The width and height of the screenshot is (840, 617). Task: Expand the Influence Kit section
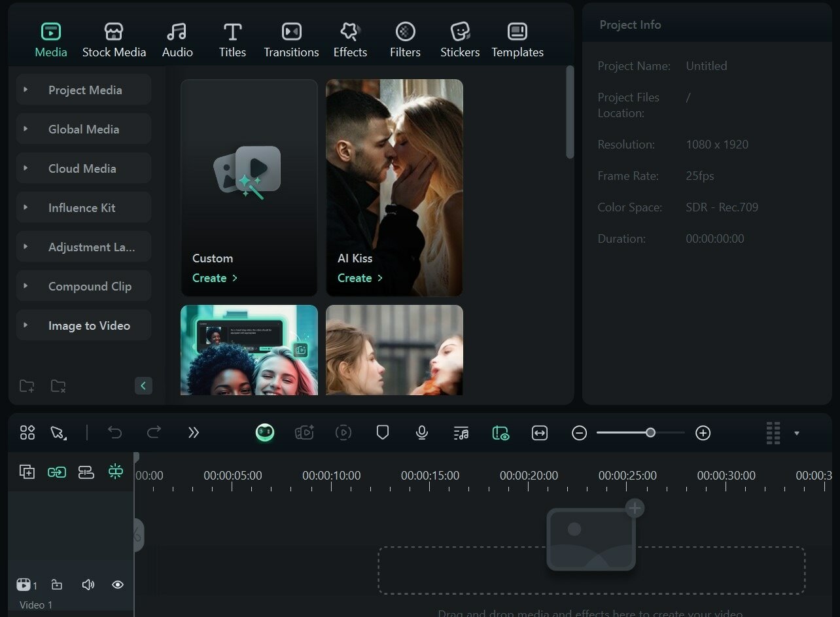tap(84, 207)
